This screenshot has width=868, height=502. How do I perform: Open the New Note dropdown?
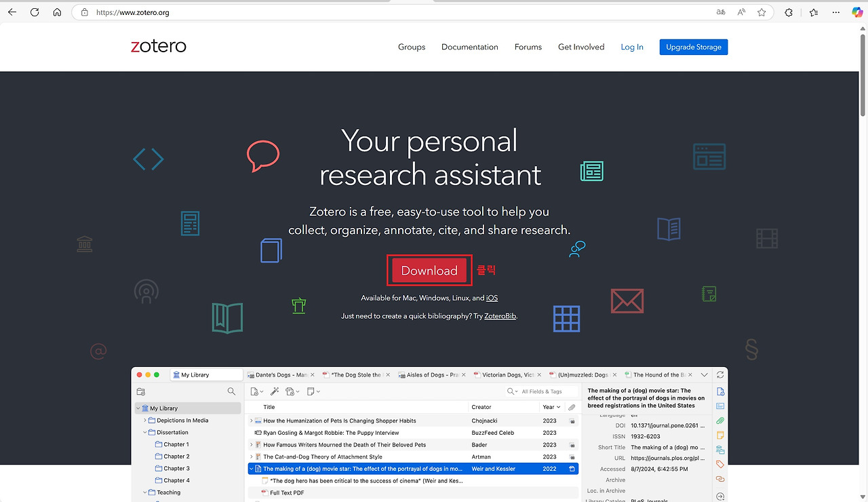click(313, 391)
